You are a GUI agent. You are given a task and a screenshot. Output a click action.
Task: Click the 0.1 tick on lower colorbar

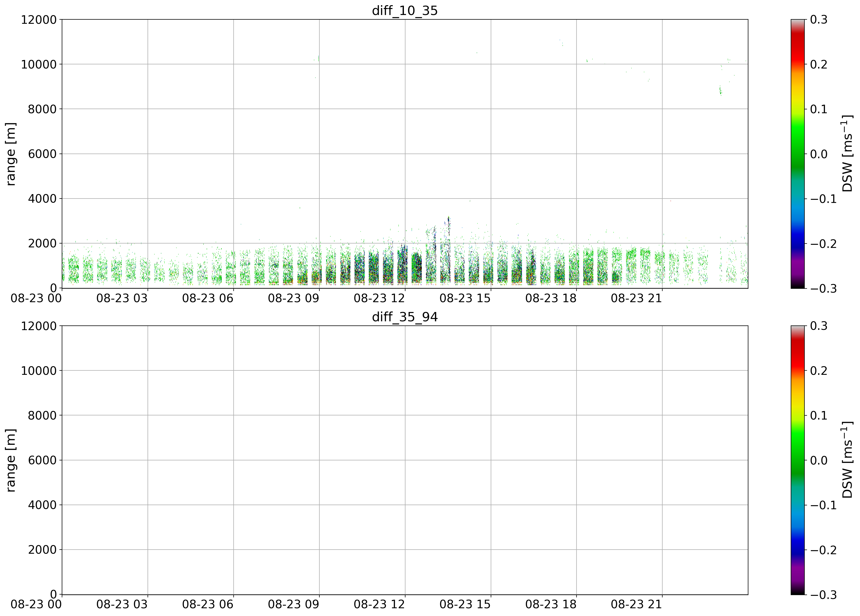pyautogui.click(x=819, y=415)
